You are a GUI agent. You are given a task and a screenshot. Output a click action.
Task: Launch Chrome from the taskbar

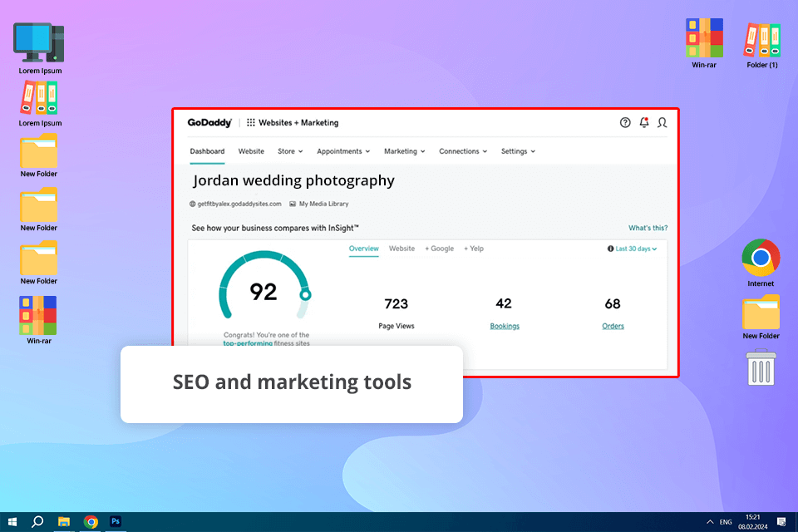[x=91, y=522]
